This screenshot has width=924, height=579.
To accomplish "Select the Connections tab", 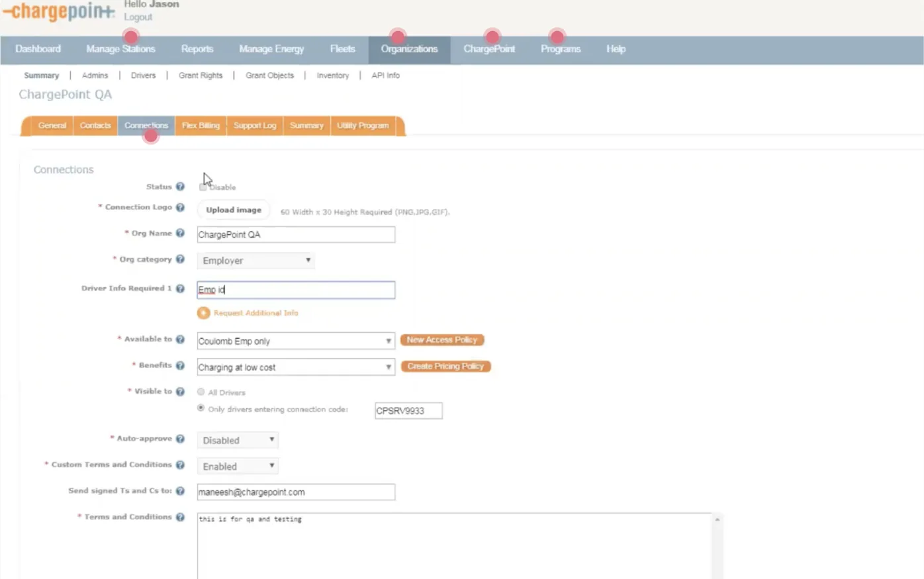I will pos(146,126).
